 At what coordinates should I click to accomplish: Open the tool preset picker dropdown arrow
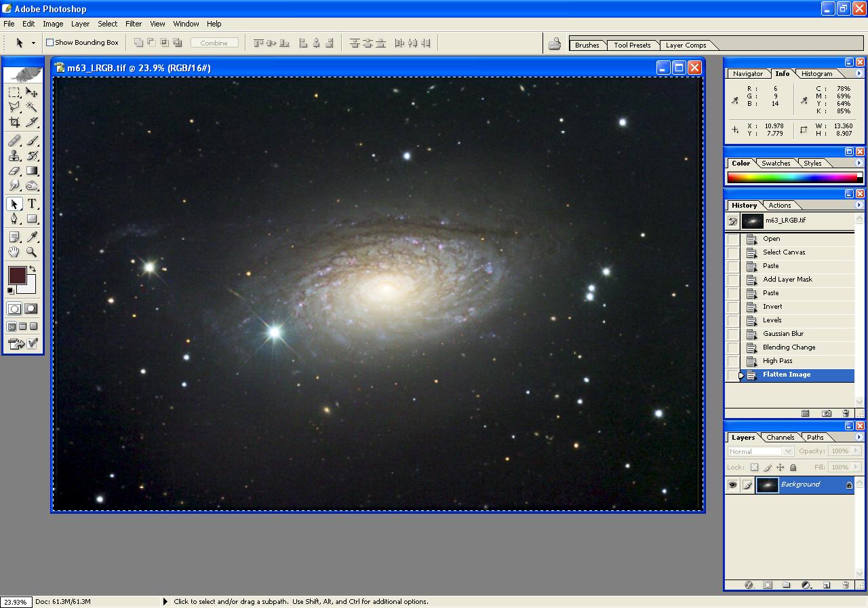tap(33, 43)
